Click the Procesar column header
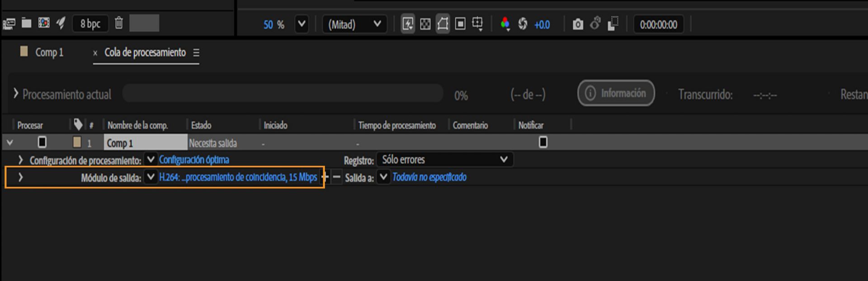Image resolution: width=868 pixels, height=281 pixels. click(x=30, y=126)
